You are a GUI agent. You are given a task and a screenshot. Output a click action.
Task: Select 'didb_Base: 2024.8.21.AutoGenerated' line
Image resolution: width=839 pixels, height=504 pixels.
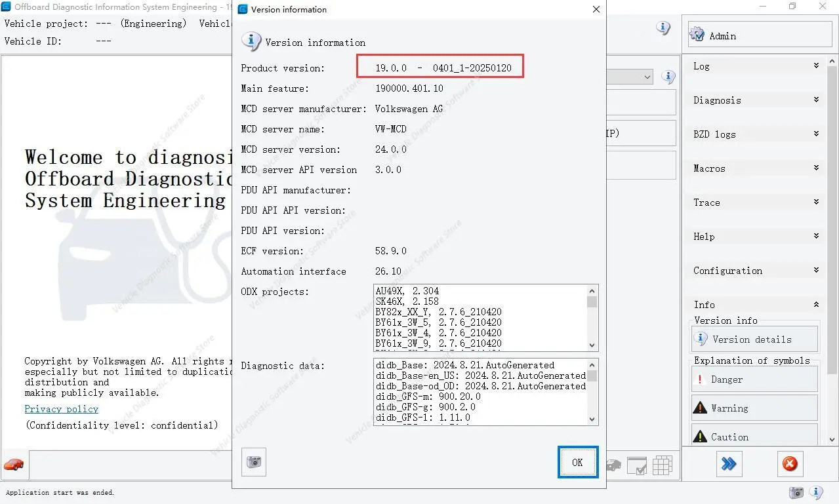point(465,365)
